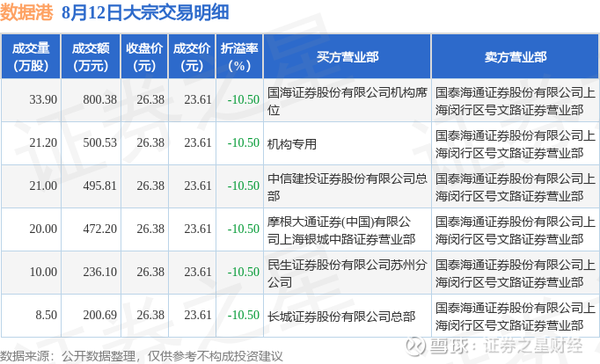This screenshot has height=364, width=600.
Task: Click buyer 机构专用
Action: pos(292,144)
